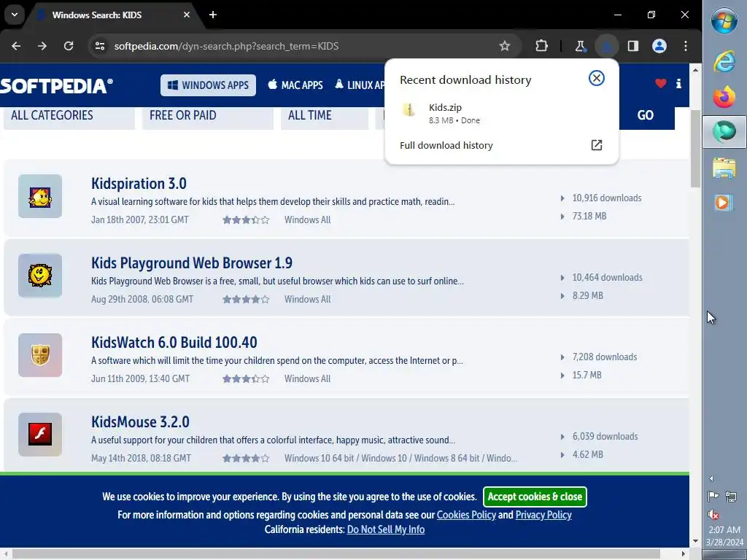Screen dimensions: 747x560
Task: Click the Action Center flag icon
Action: (713, 497)
